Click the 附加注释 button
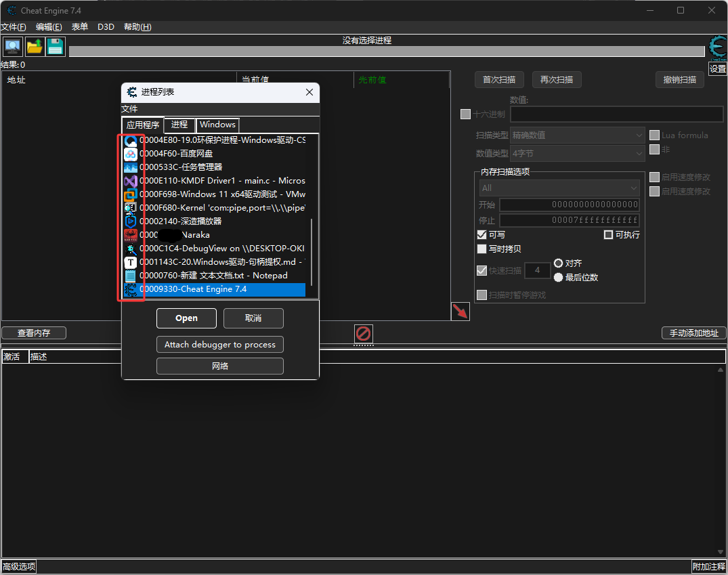The image size is (728, 575). point(708,567)
